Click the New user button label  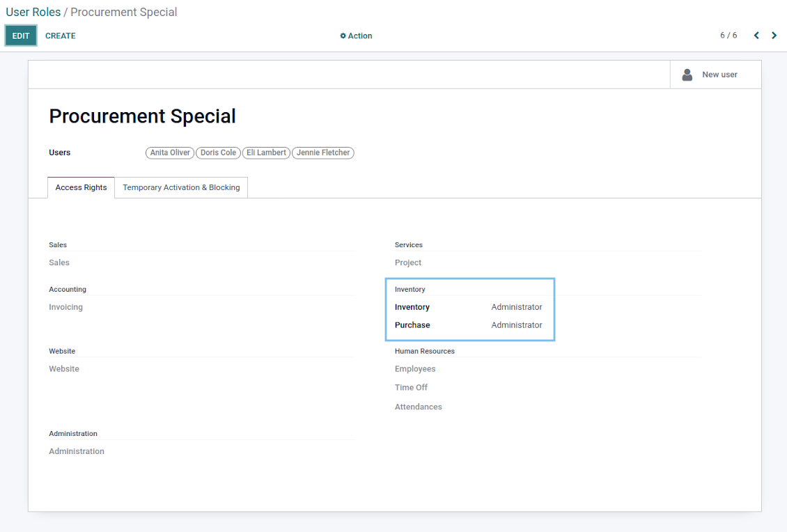[x=719, y=75]
